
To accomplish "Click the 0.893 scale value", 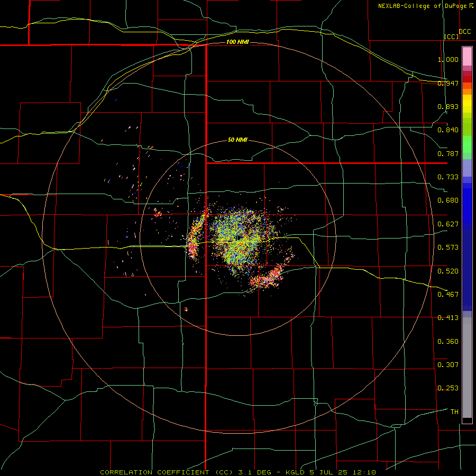I will click(x=448, y=106).
